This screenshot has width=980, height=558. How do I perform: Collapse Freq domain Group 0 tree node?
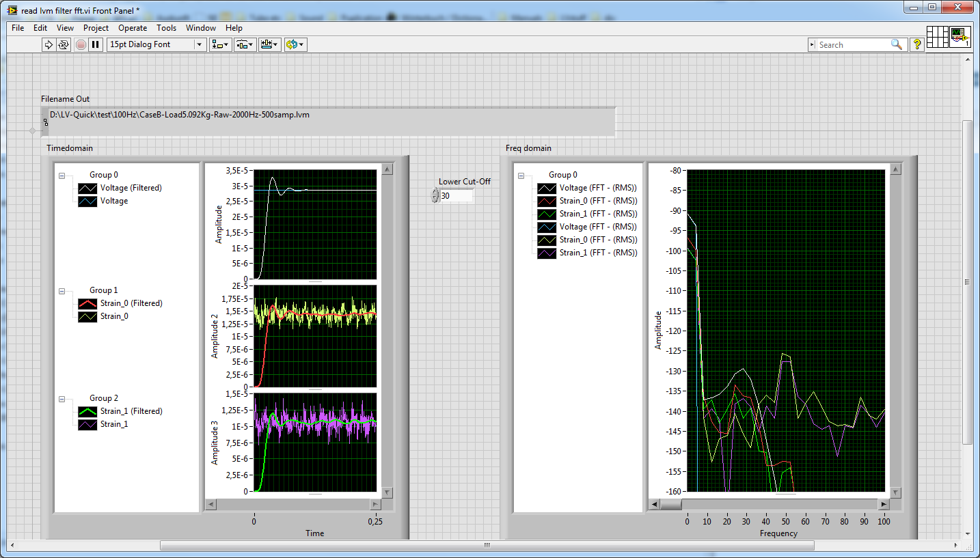[521, 175]
